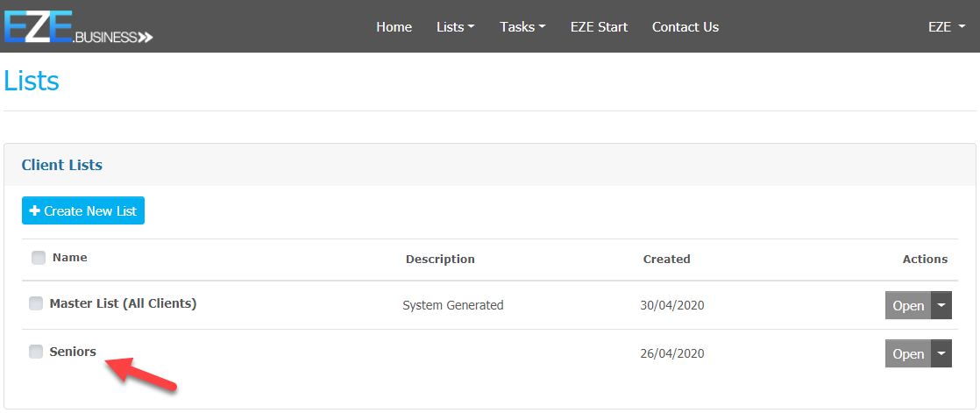Check the Seniors list checkbox
The width and height of the screenshot is (980, 413).
(36, 352)
